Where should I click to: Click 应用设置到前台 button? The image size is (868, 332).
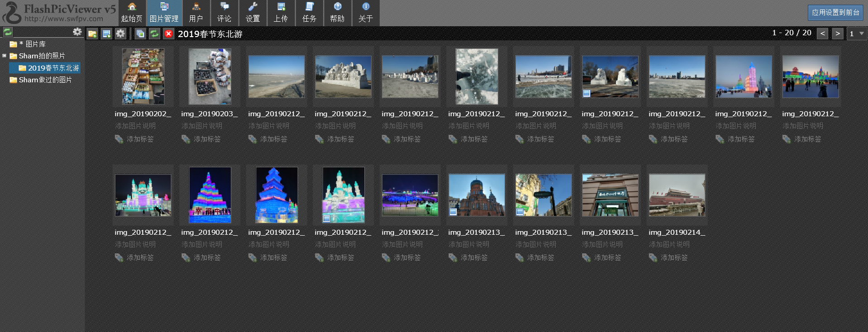[835, 13]
